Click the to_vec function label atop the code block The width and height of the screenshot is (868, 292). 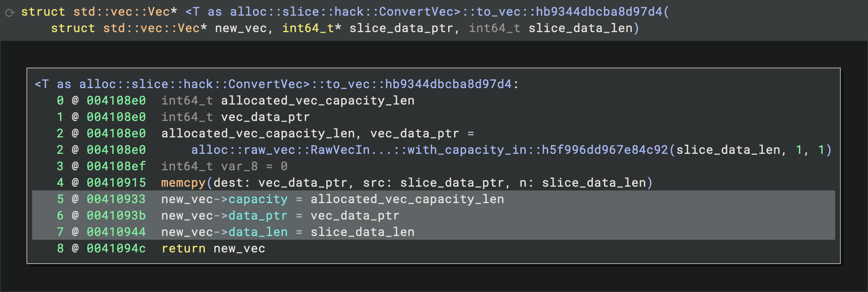(277, 84)
